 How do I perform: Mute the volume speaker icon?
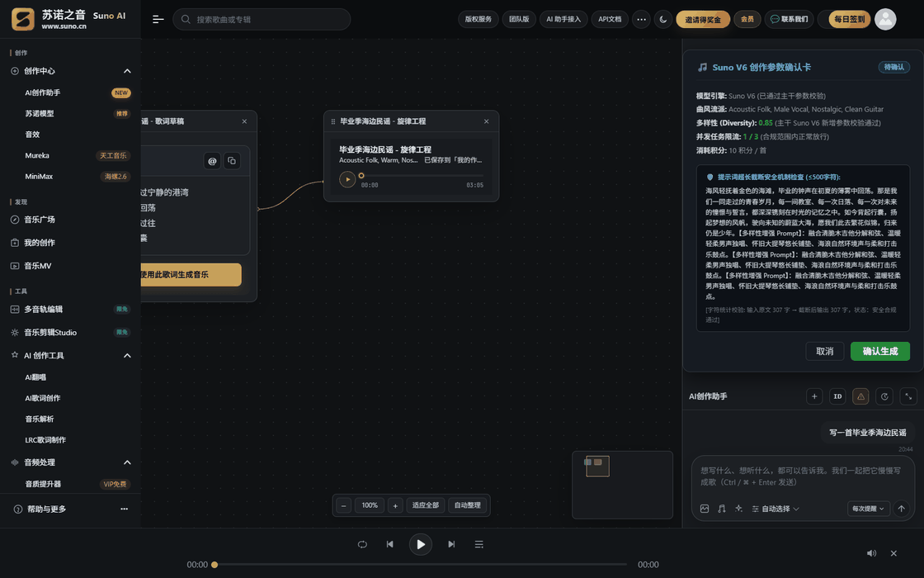pos(871,553)
